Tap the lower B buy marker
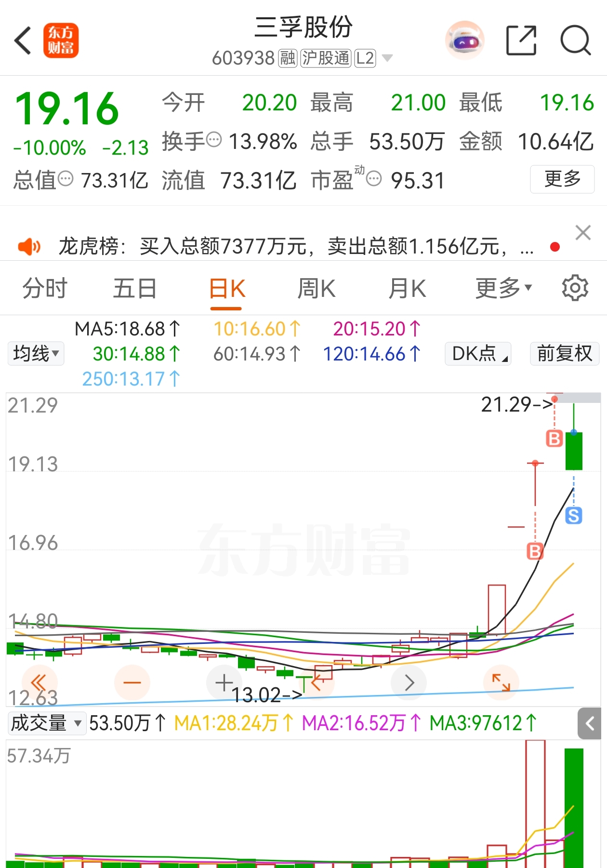 pyautogui.click(x=535, y=551)
